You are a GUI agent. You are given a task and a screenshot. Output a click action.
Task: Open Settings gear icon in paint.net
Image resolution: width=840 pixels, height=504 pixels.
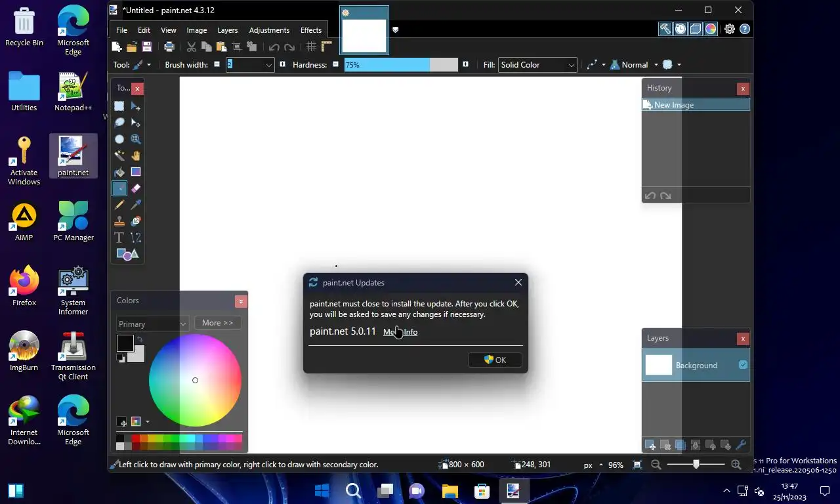(730, 29)
